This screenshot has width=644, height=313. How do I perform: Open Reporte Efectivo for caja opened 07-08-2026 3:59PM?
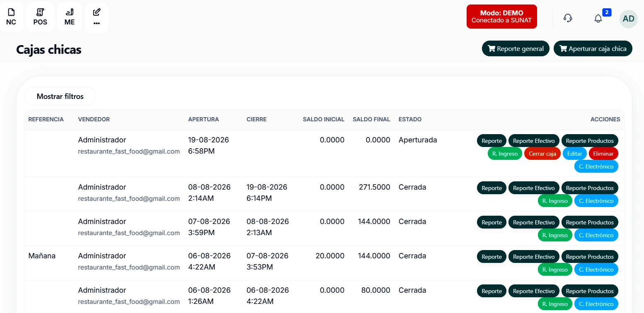(x=534, y=222)
